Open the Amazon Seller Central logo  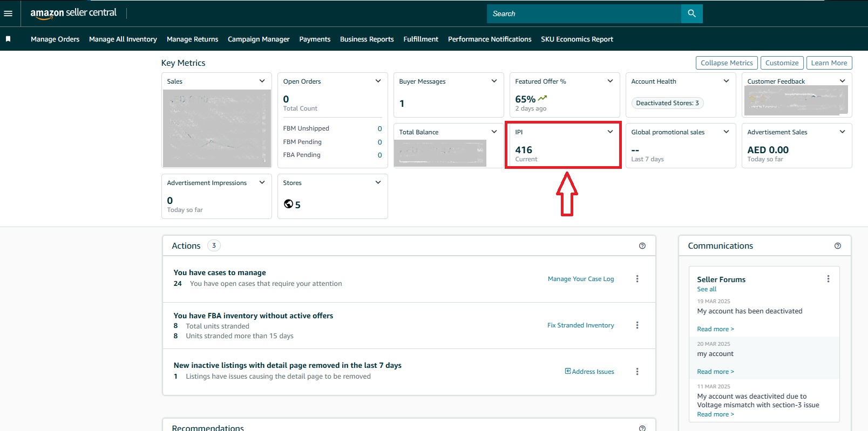click(73, 13)
